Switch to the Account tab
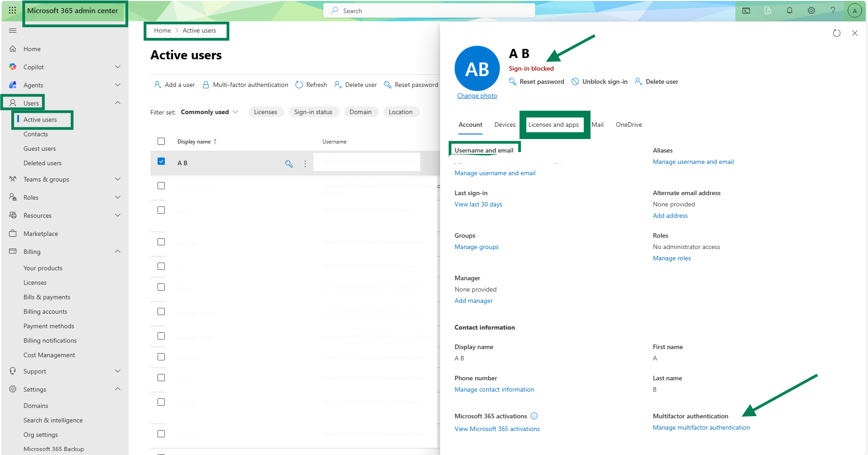The width and height of the screenshot is (868, 455). tap(470, 125)
